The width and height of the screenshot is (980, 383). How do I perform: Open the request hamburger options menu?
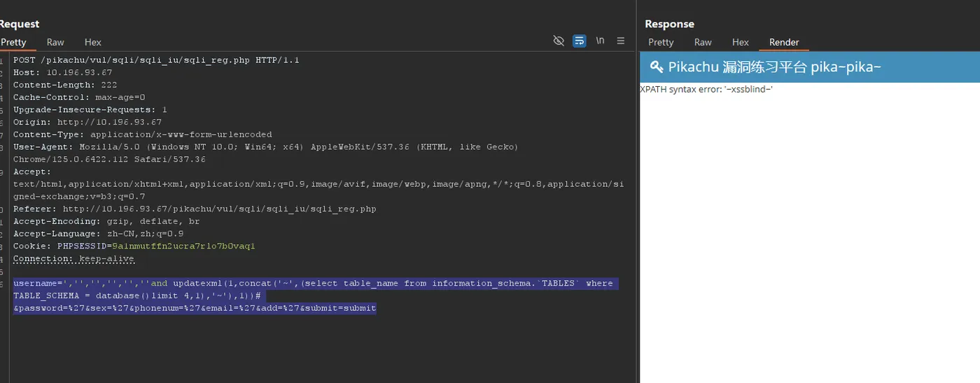tap(620, 41)
